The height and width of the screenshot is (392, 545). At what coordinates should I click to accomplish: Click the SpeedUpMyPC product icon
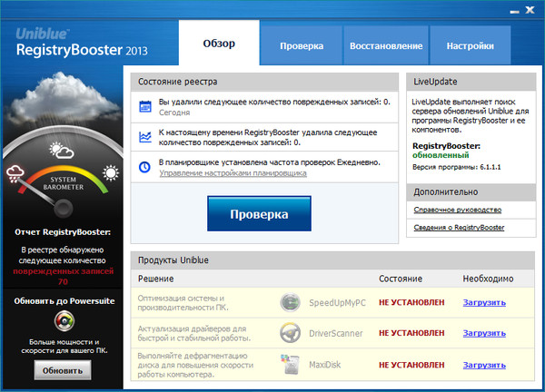click(290, 303)
